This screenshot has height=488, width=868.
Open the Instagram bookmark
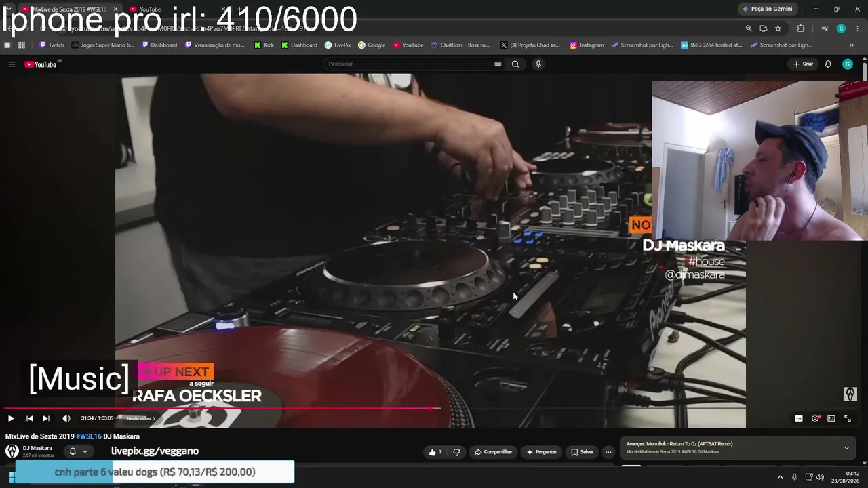(587, 45)
